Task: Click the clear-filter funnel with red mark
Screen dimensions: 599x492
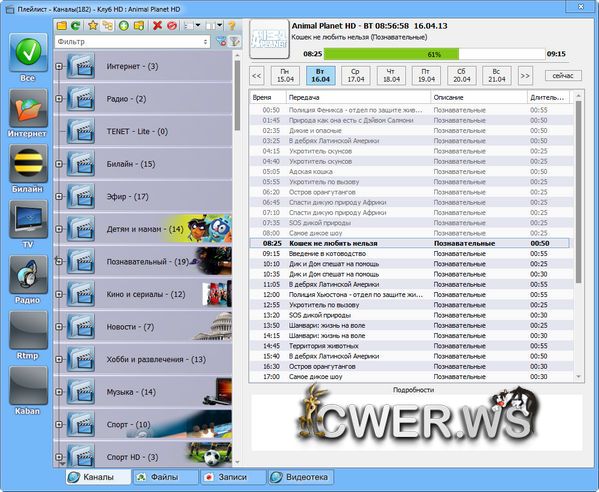Action: [221, 41]
